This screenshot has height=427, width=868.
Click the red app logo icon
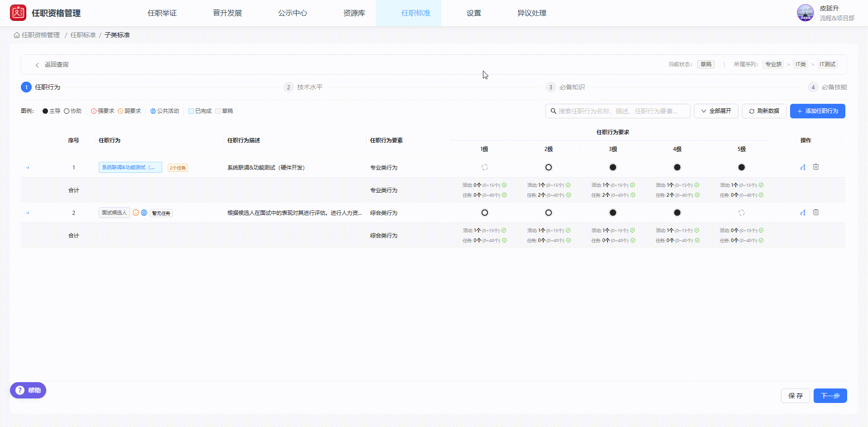point(18,13)
